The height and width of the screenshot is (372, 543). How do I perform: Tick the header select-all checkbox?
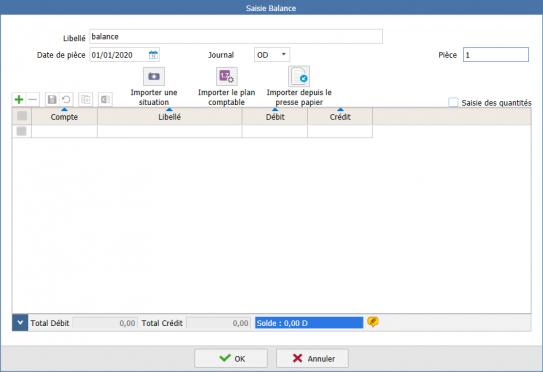22,116
